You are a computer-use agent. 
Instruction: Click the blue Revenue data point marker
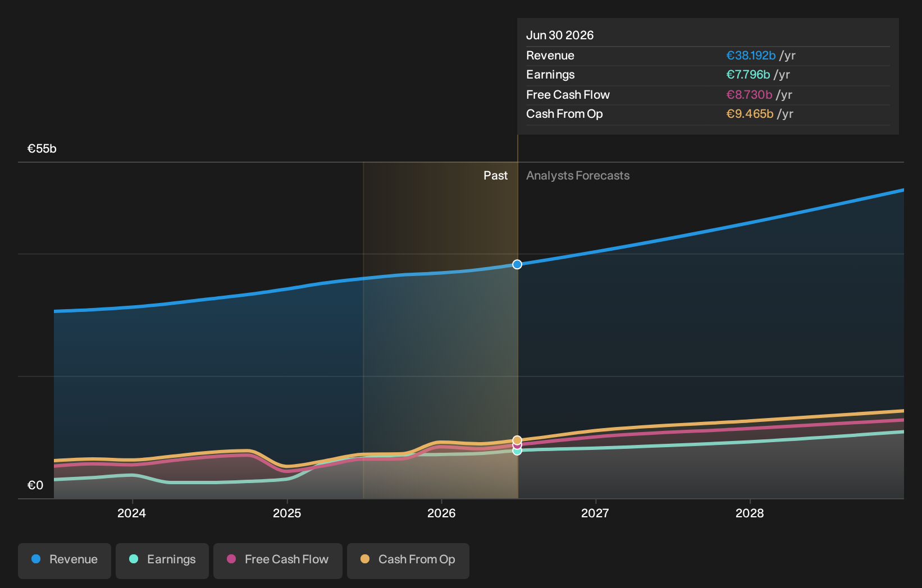[517, 264]
